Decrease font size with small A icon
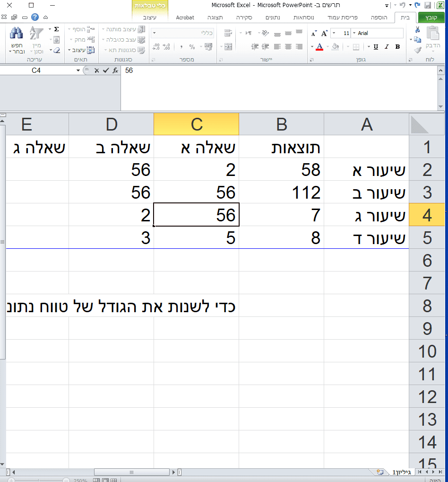 314,33
